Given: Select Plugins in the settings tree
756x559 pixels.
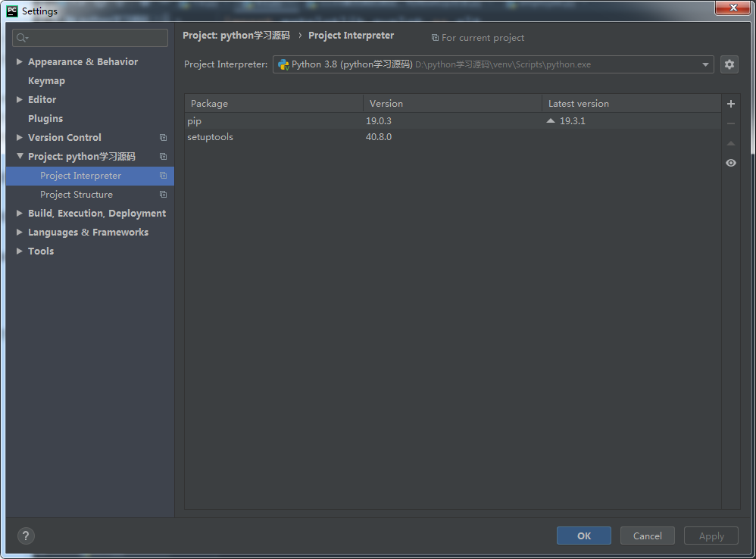Looking at the screenshot, I should tap(45, 119).
